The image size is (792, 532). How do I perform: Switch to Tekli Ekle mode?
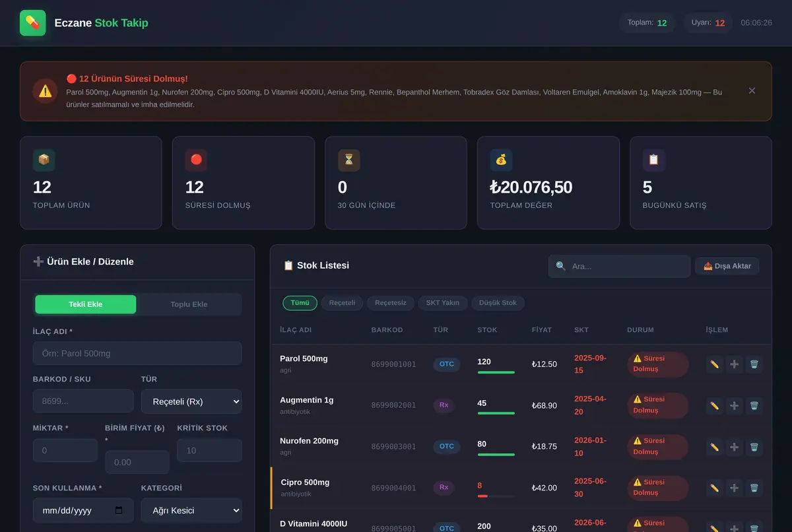coord(86,304)
